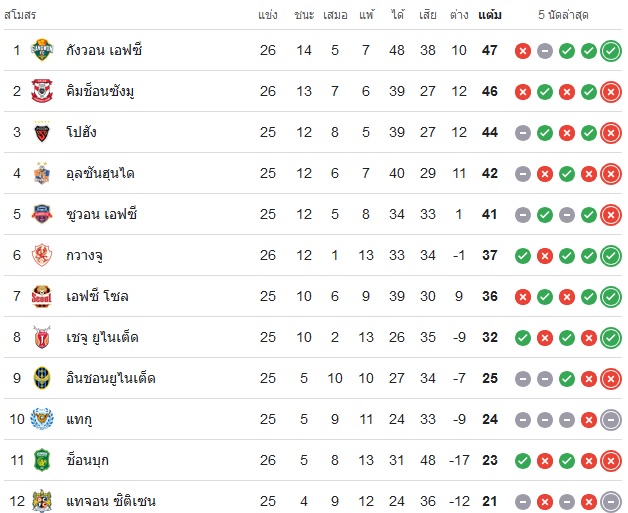Click the 5 นัดล่าสุด column header
Screen dimensions: 628x513
point(563,15)
